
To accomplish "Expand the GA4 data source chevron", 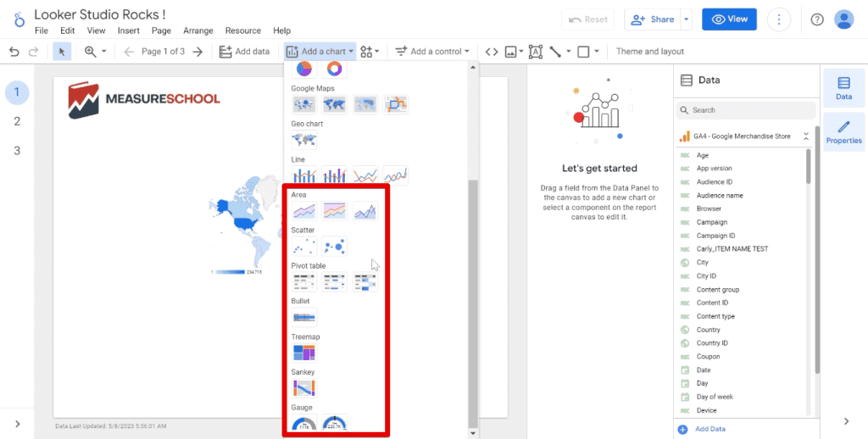I will 806,136.
